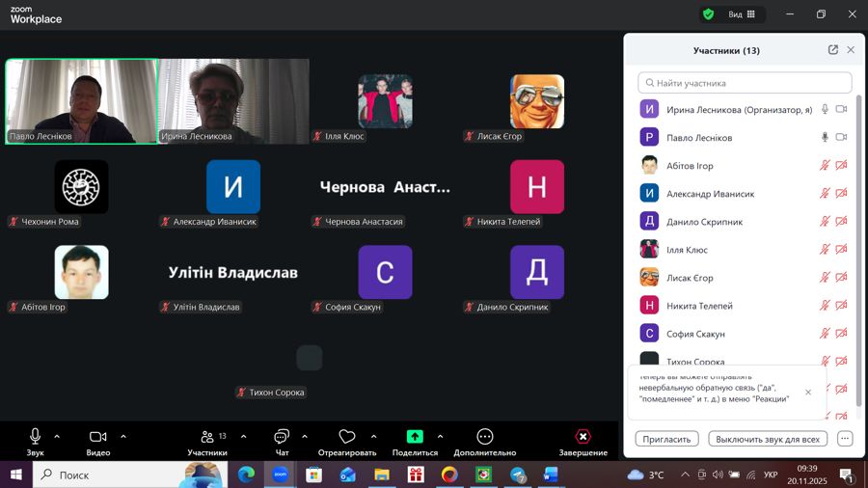Toggle microphone with the Звук button
The height and width of the screenshot is (488, 868).
[36, 437]
